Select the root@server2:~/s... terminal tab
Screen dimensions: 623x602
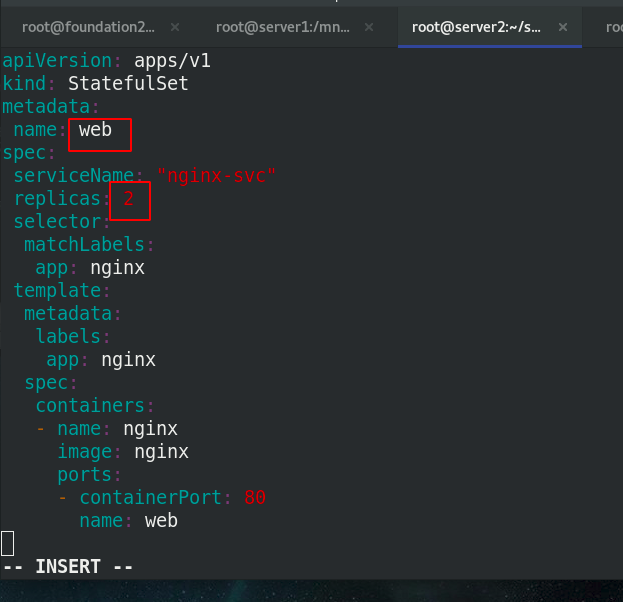(x=476, y=27)
